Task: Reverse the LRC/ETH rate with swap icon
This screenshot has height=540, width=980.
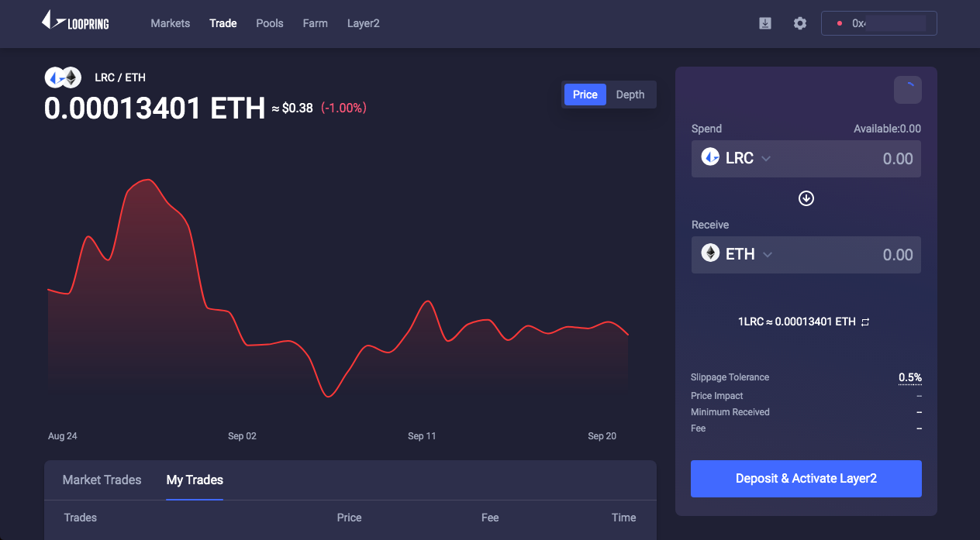Action: (865, 322)
